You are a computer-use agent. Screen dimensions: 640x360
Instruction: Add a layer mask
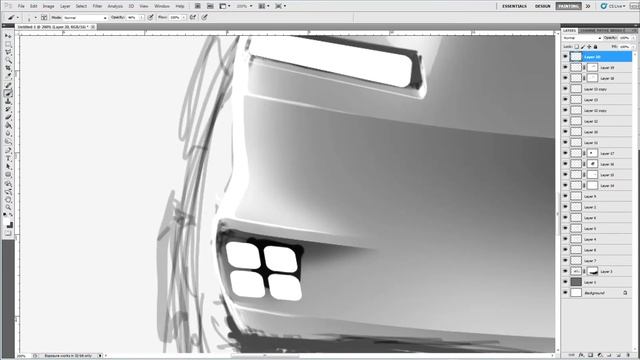pos(590,355)
